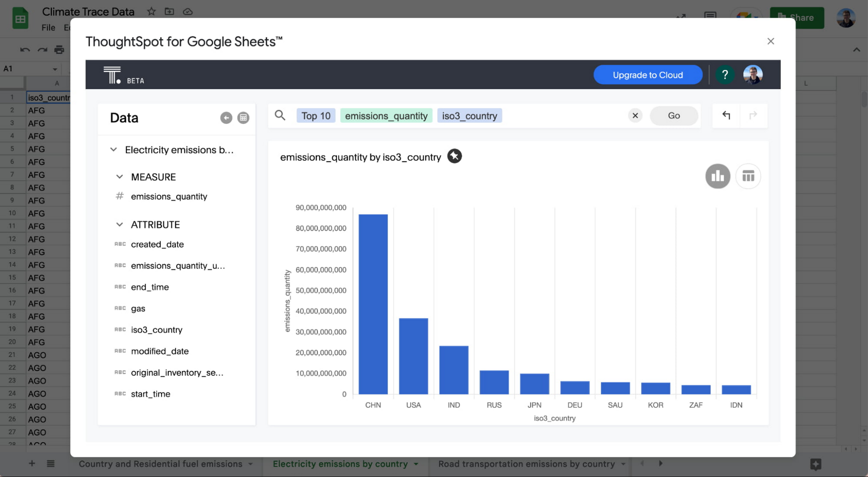
Task: Select the emissions_quantity_u... attribute
Action: pos(178,265)
